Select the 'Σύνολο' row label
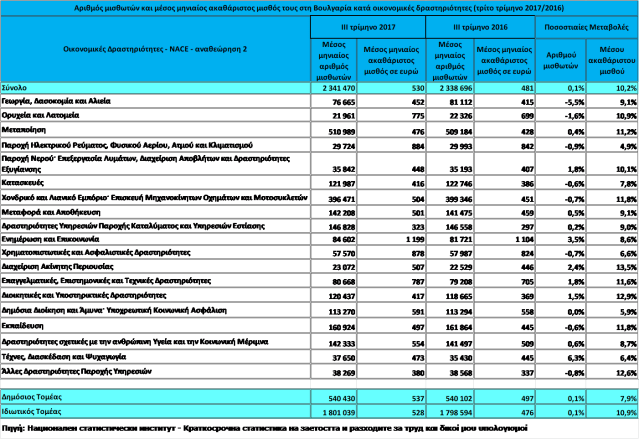This screenshot has width=639, height=439. [16, 87]
